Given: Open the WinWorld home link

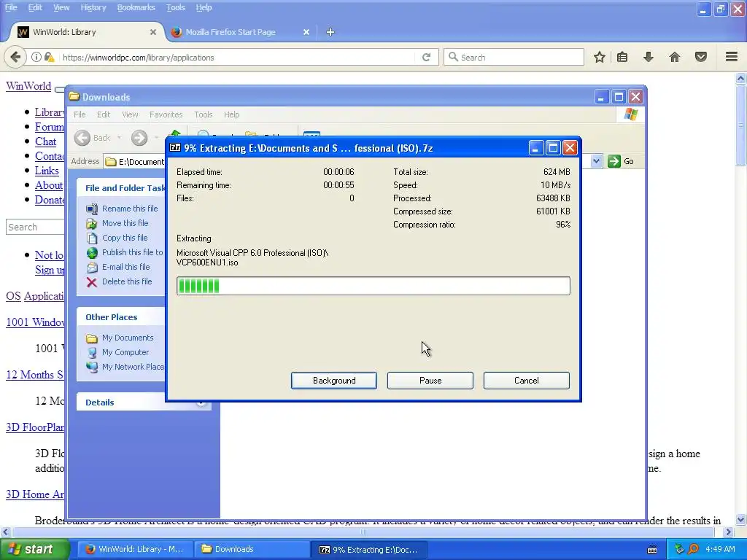Looking at the screenshot, I should point(28,86).
